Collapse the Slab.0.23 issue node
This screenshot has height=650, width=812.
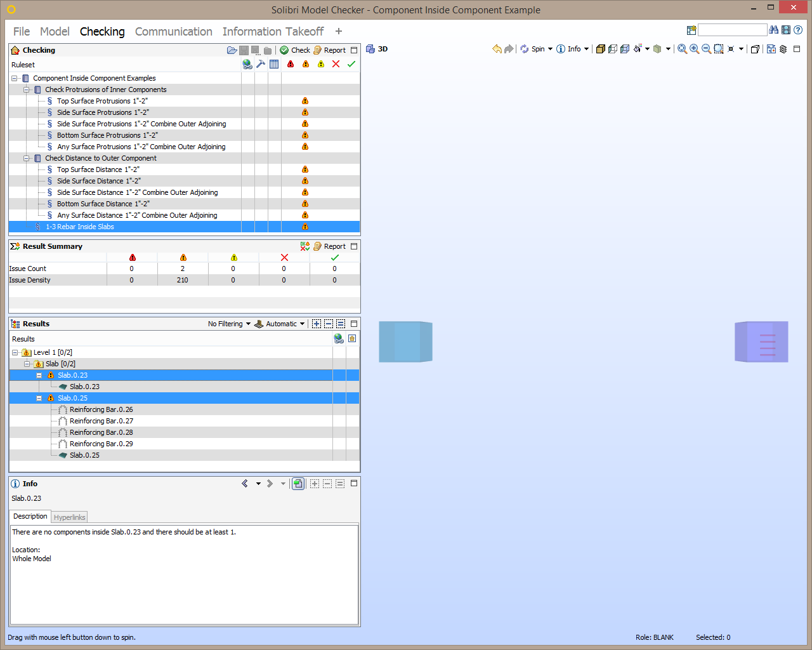[39, 375]
